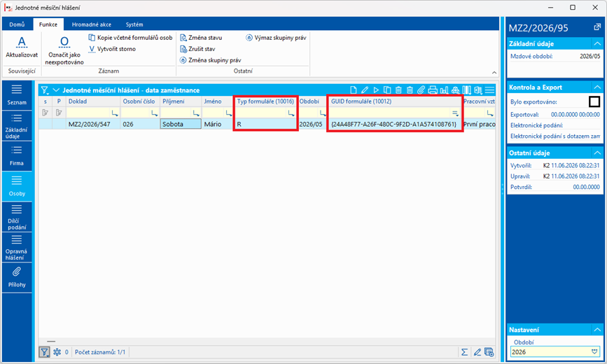Click the snowflake icon in the status bar
This screenshot has height=364, width=607.
(57, 352)
